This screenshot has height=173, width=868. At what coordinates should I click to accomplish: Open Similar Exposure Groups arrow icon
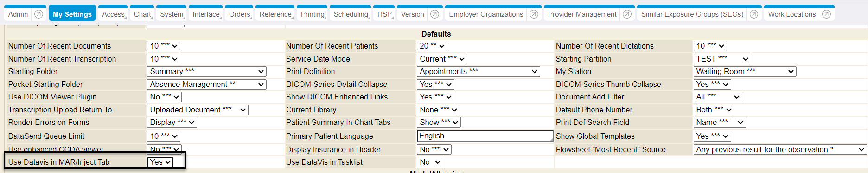(x=754, y=14)
